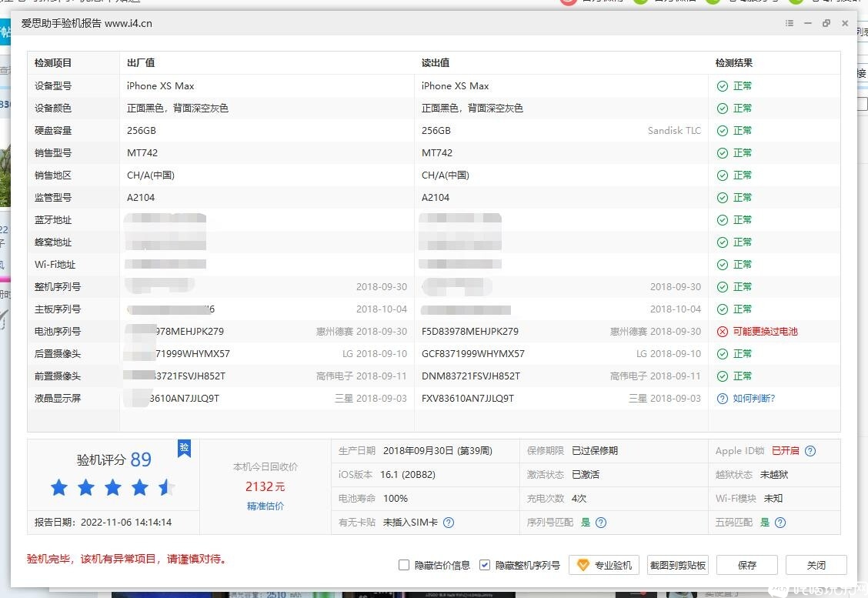Click the green check icon in 设备型号 row

(x=723, y=86)
